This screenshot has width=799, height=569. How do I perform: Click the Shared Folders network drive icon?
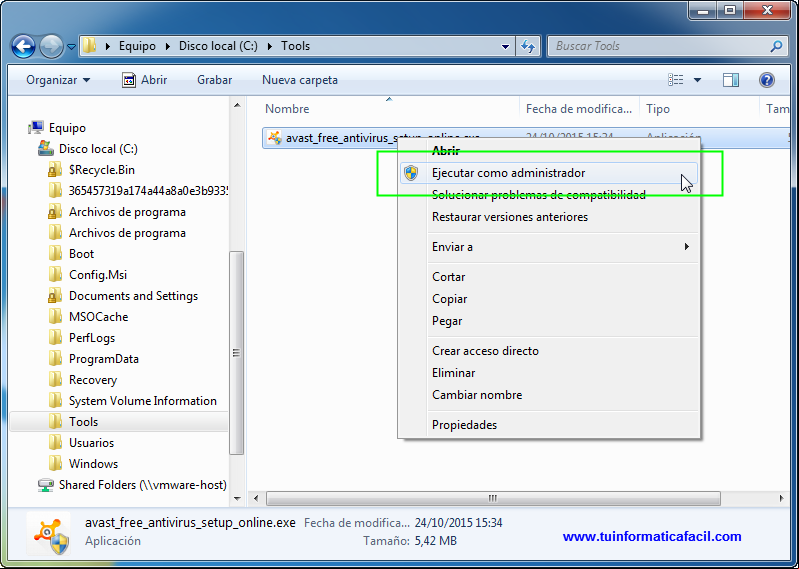point(46,485)
